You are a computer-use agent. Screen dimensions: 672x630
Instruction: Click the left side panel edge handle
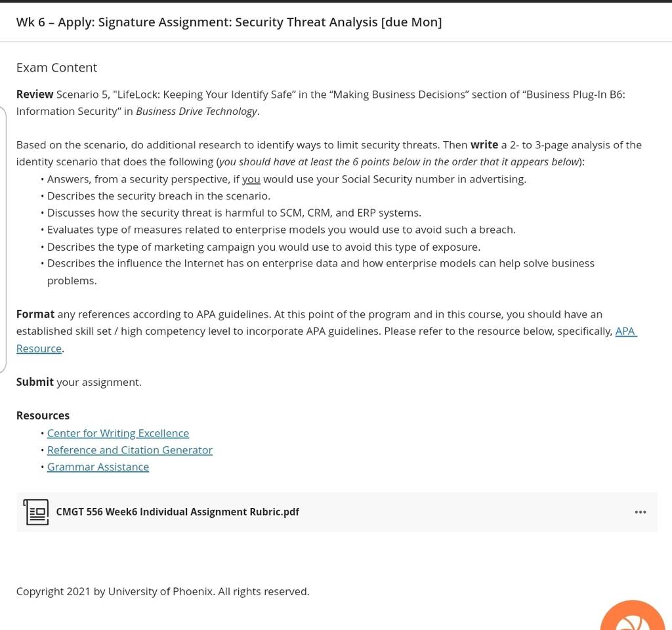coord(3,239)
